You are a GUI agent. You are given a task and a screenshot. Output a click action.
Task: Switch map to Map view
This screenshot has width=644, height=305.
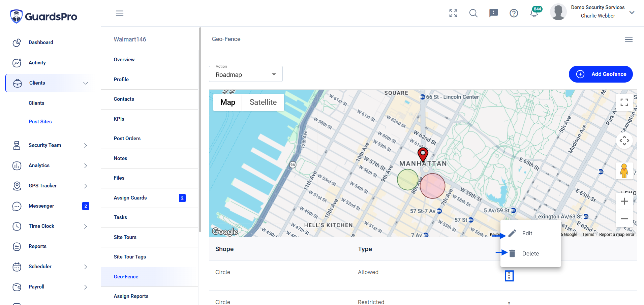pyautogui.click(x=228, y=102)
